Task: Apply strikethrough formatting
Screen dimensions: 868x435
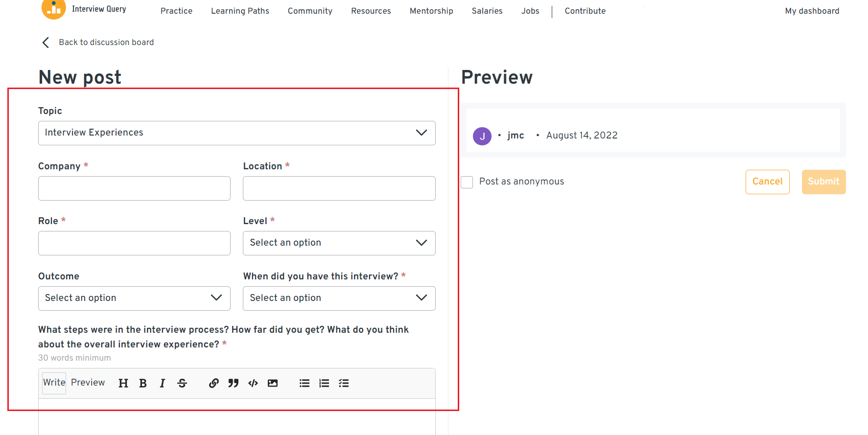Action: tap(182, 383)
